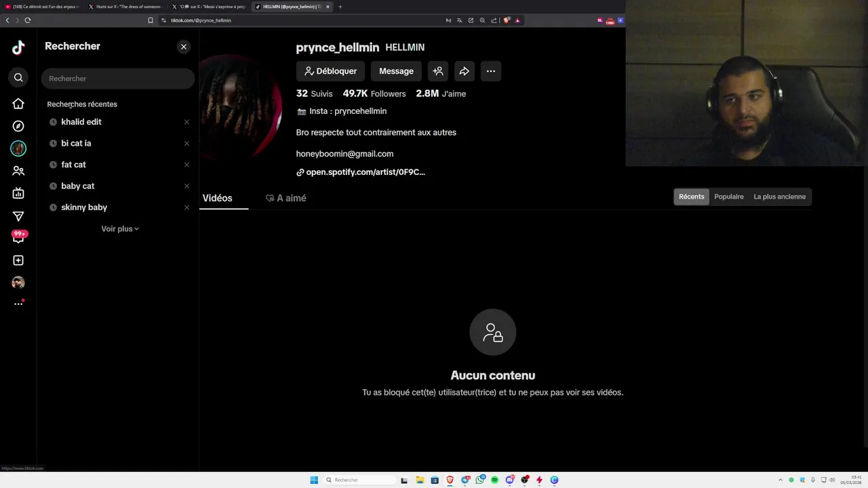
Task: Click the zoom magnifier in address bar
Action: pos(482,20)
